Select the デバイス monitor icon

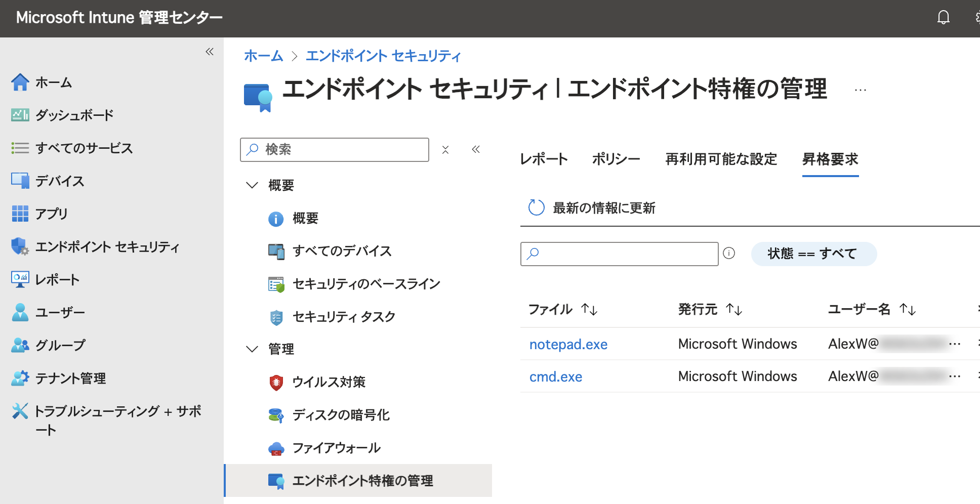point(20,181)
